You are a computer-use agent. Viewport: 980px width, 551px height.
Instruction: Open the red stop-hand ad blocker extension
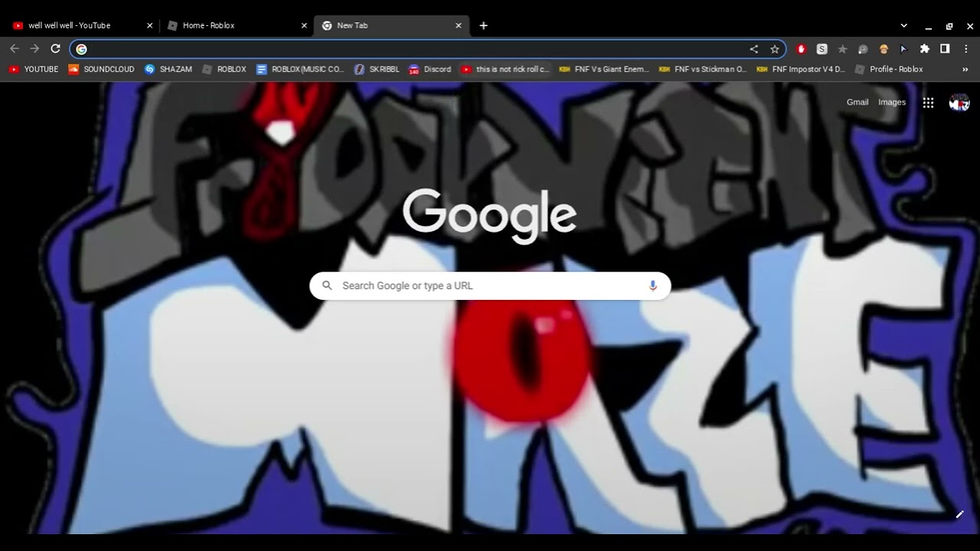tap(802, 49)
